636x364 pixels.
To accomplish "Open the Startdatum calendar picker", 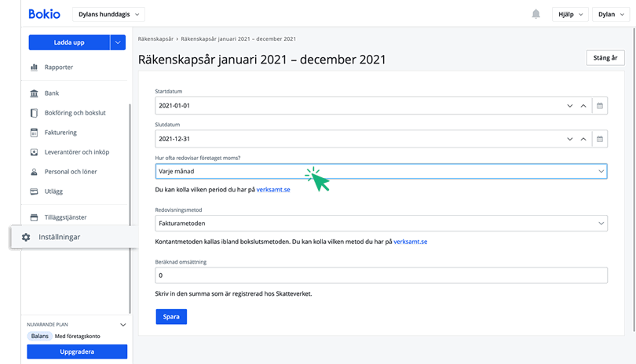I will pos(600,106).
